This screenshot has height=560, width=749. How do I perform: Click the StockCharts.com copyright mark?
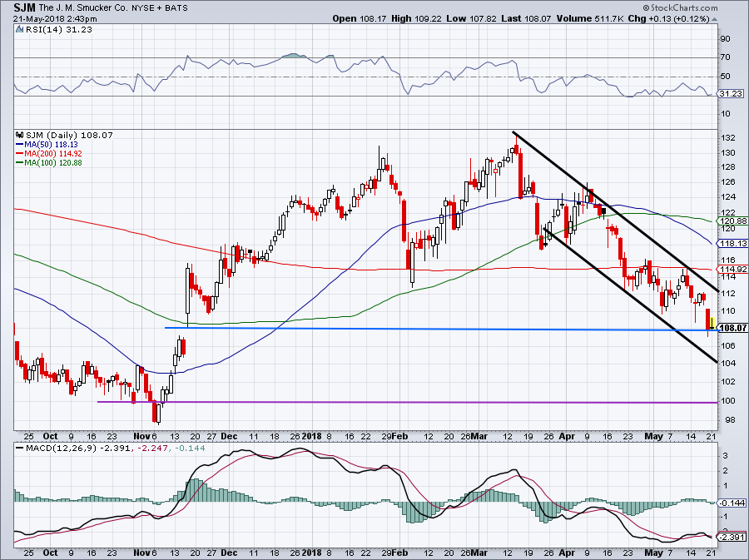point(680,7)
